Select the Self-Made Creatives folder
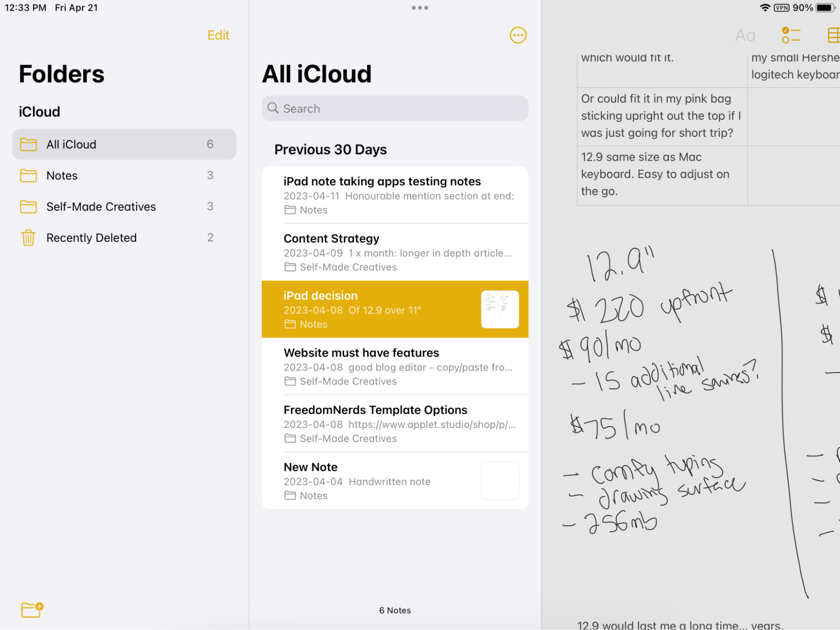 coord(100,207)
